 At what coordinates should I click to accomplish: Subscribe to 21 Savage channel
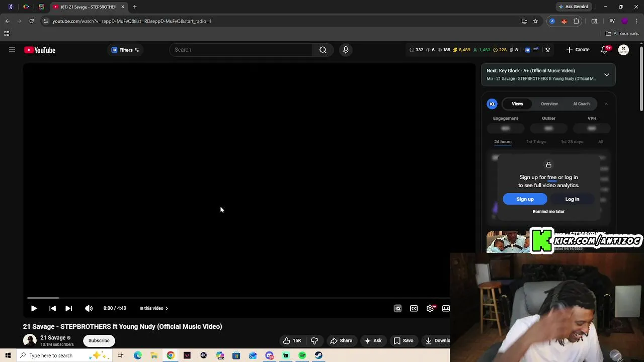(99, 340)
